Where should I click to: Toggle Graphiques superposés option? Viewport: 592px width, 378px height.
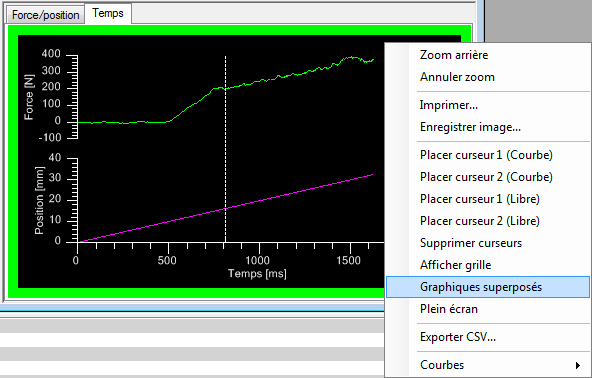(487, 287)
